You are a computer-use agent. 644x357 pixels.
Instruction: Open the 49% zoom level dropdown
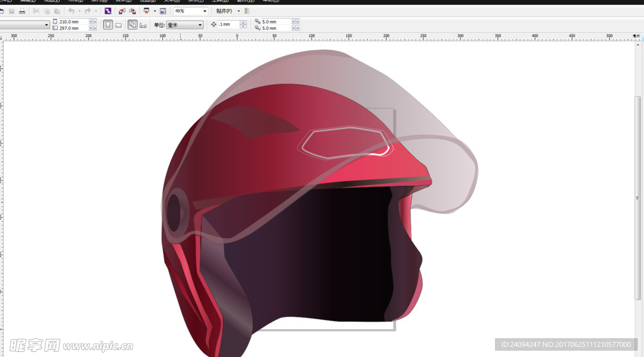[204, 11]
